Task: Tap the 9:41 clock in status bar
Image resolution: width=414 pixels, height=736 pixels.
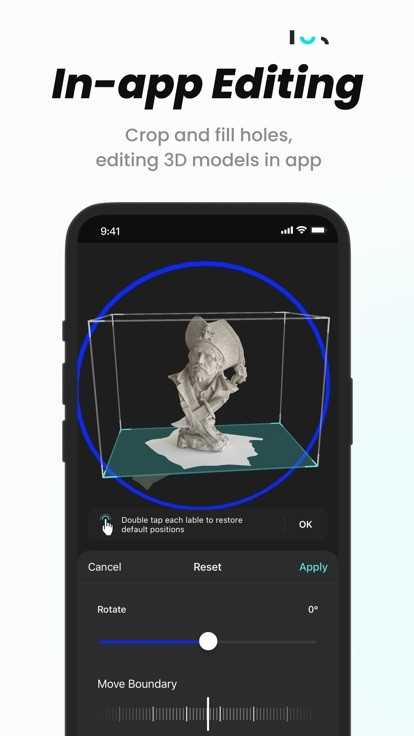Action: coord(110,231)
